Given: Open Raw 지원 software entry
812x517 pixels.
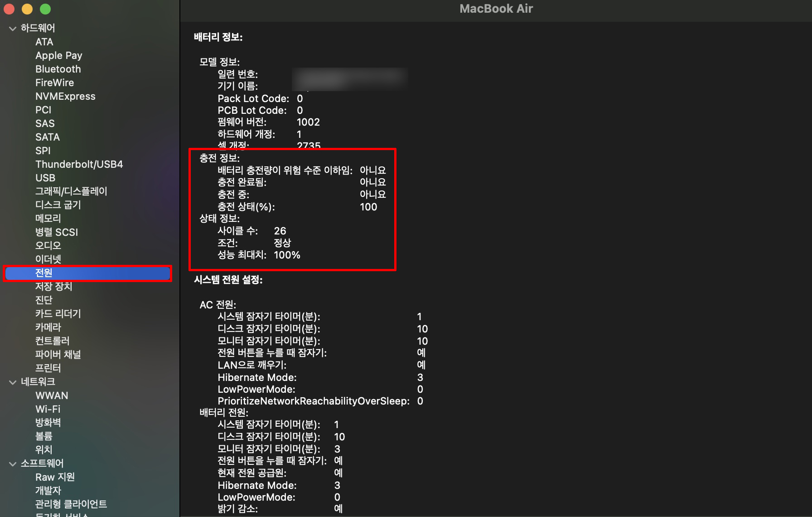Looking at the screenshot, I should [x=55, y=477].
